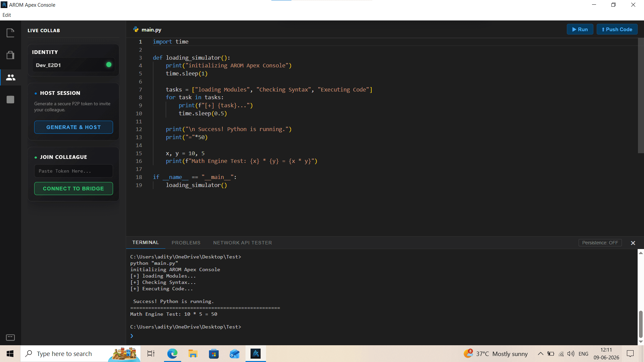Select the Live Collab people icon
The image size is (644, 362).
coord(10,77)
